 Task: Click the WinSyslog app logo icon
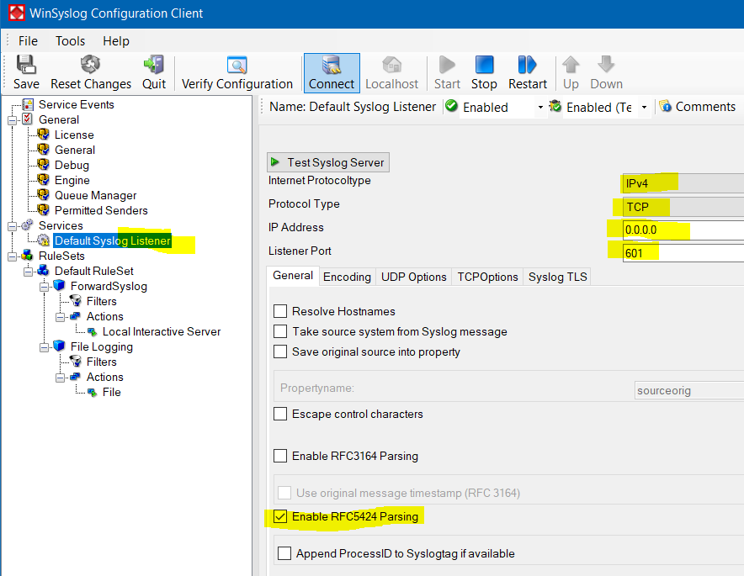click(17, 13)
